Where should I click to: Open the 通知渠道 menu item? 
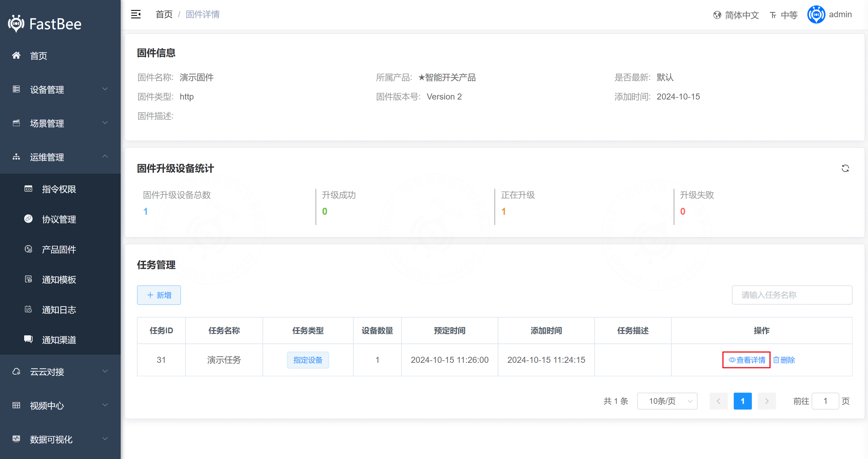[x=60, y=340]
